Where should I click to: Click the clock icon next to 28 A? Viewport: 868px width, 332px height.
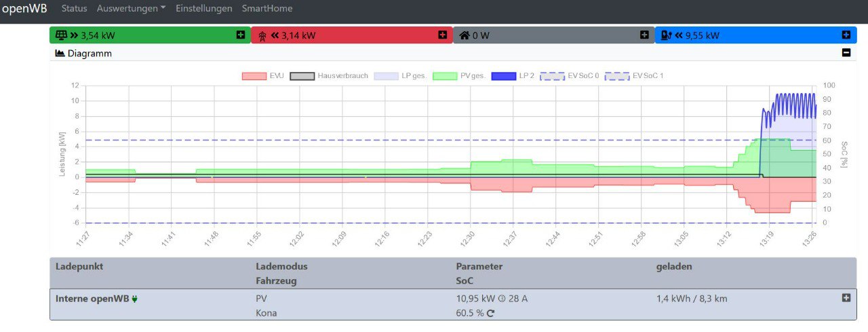pyautogui.click(x=502, y=298)
